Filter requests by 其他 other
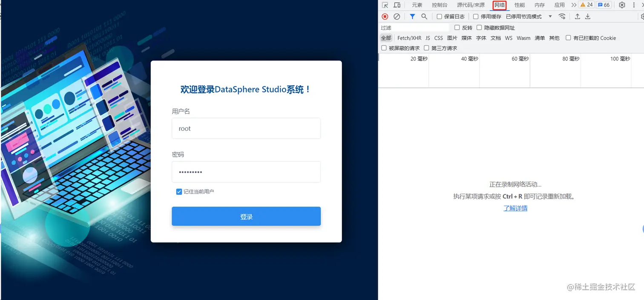The height and width of the screenshot is (300, 644). 554,38
